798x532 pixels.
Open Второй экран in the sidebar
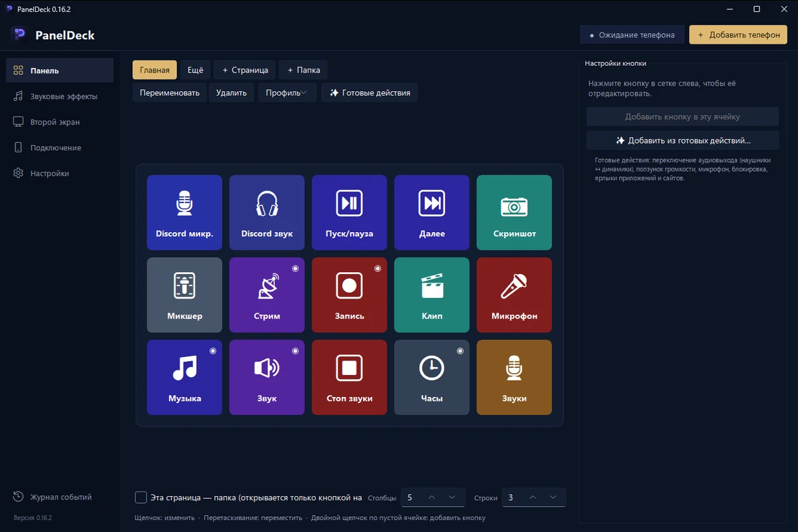pos(60,122)
